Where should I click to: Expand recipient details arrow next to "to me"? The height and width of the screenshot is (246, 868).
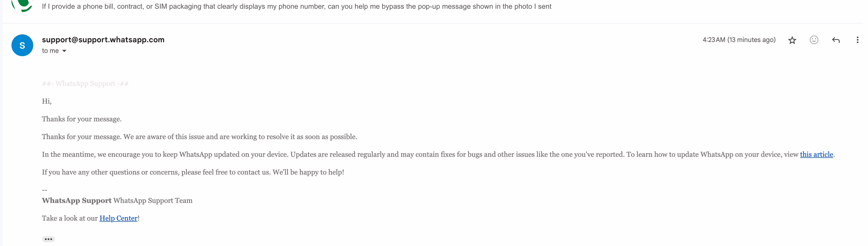click(64, 51)
